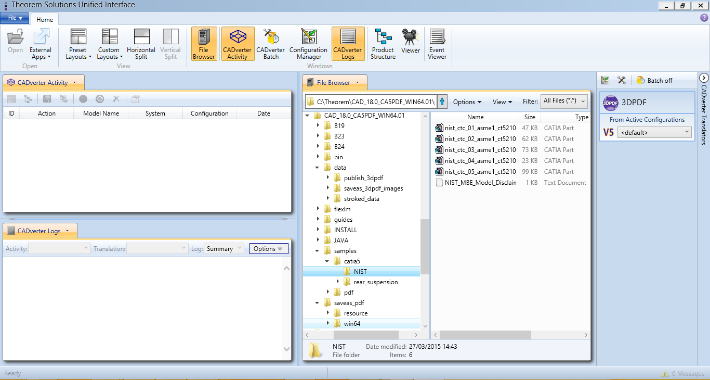The image size is (710, 380).
Task: Open file browser View menu
Action: pyautogui.click(x=502, y=101)
